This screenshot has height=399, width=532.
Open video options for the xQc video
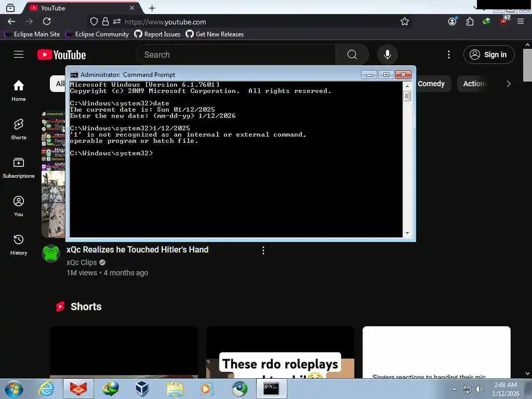pos(263,250)
